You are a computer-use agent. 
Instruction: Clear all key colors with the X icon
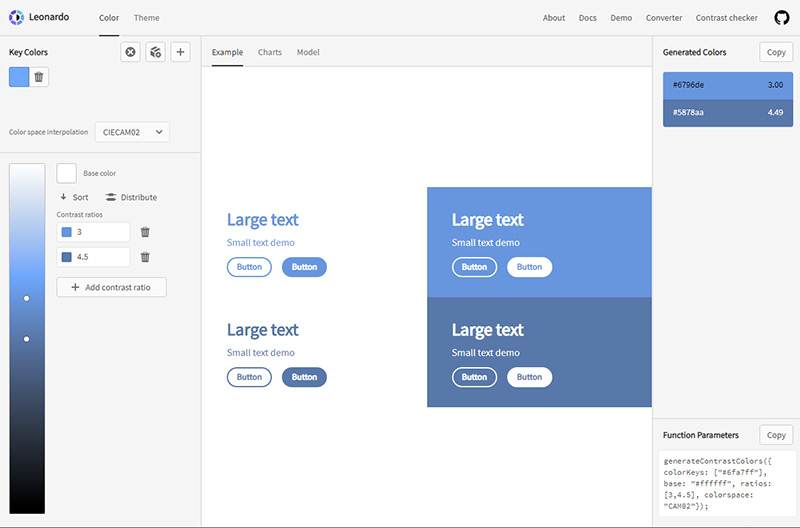pyautogui.click(x=131, y=52)
